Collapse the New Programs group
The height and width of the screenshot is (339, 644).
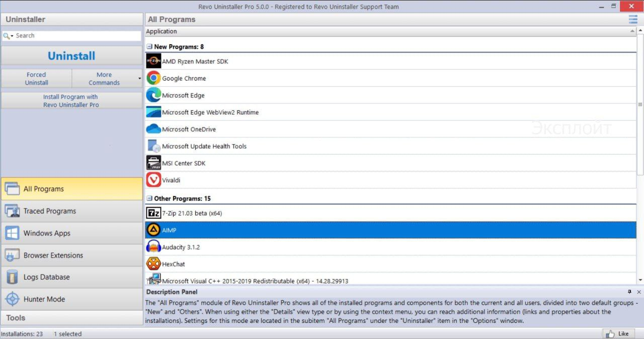coord(149,47)
